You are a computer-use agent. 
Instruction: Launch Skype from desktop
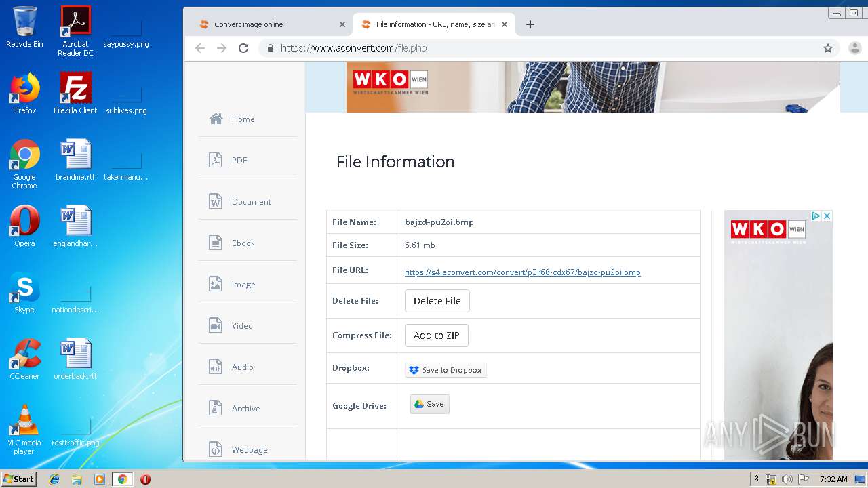click(x=24, y=293)
